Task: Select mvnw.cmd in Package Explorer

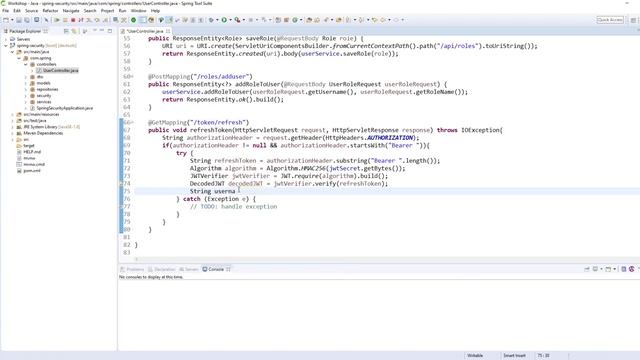Action: point(34,164)
